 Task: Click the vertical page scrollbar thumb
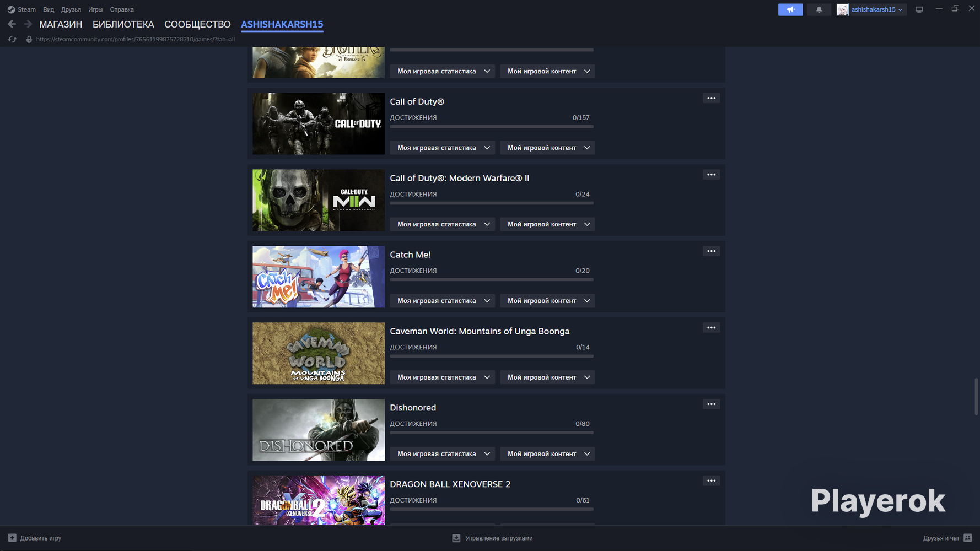point(976,397)
